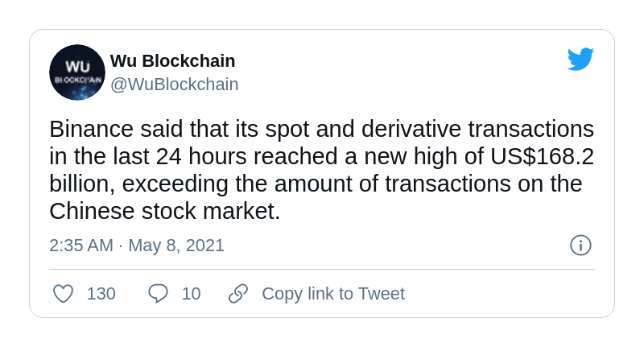Click the Wu Blockchain display name
This screenshot has width=644, height=347.
click(172, 61)
